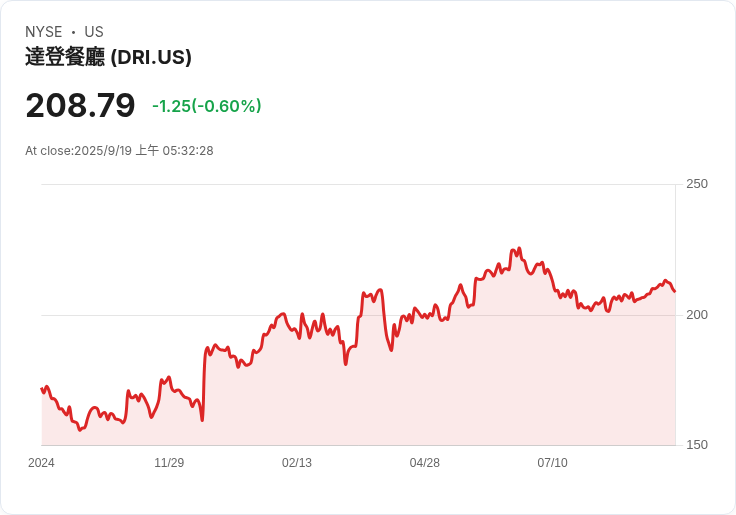736x515 pixels.
Task: Click the rightmost end of the red price line
Action: click(x=675, y=291)
